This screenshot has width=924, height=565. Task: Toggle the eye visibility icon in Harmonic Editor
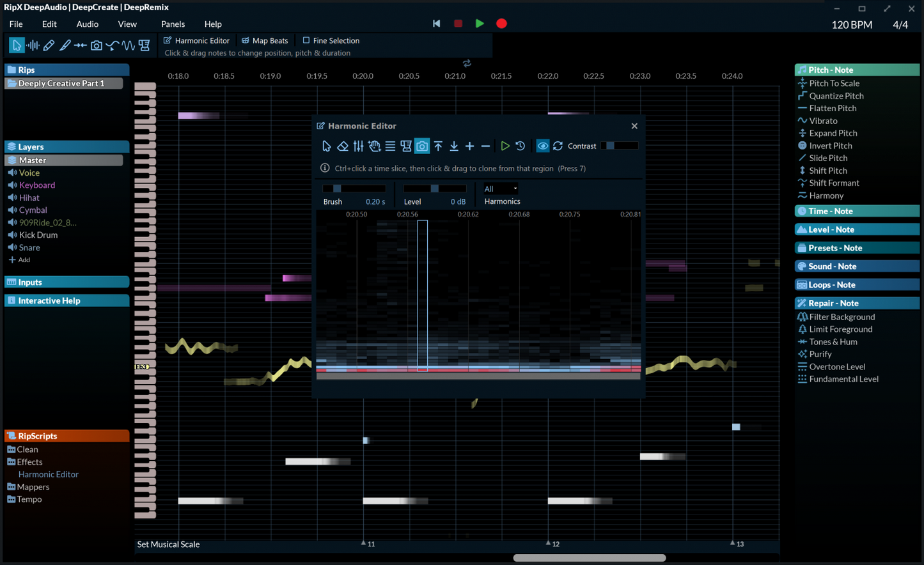click(x=542, y=146)
